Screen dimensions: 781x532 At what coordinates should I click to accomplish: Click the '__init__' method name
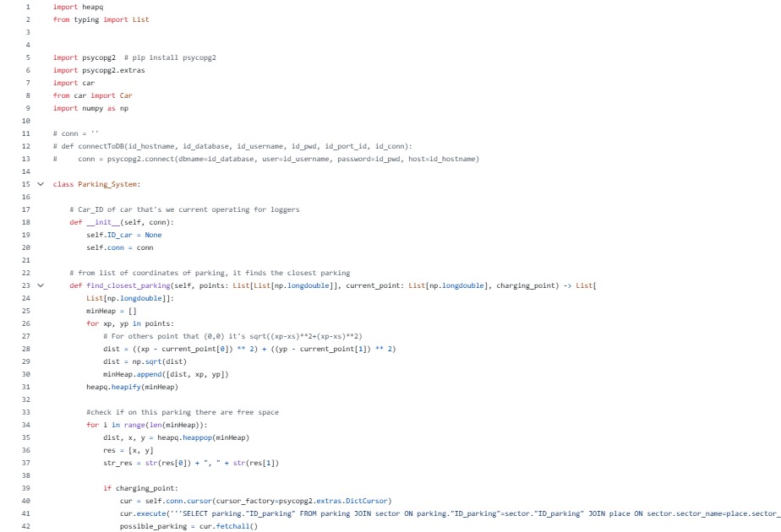point(103,222)
